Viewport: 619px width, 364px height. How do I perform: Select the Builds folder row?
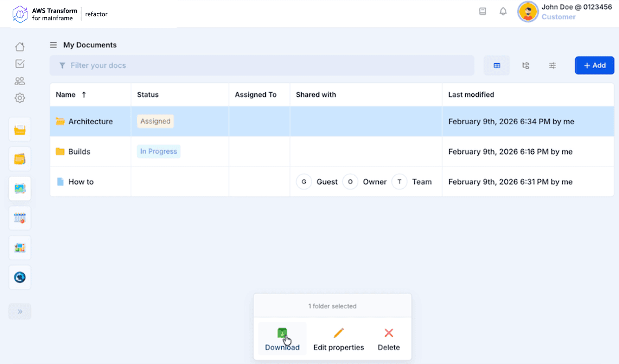point(79,151)
